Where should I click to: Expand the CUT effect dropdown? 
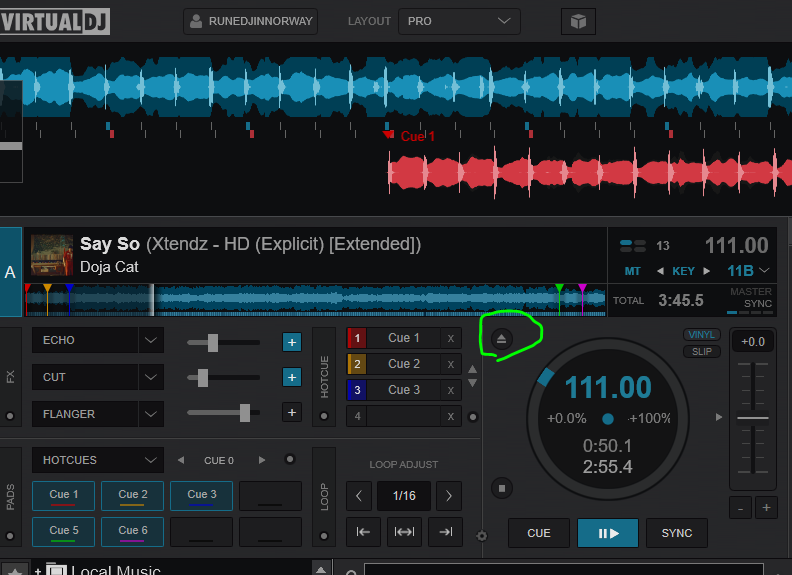coord(151,377)
